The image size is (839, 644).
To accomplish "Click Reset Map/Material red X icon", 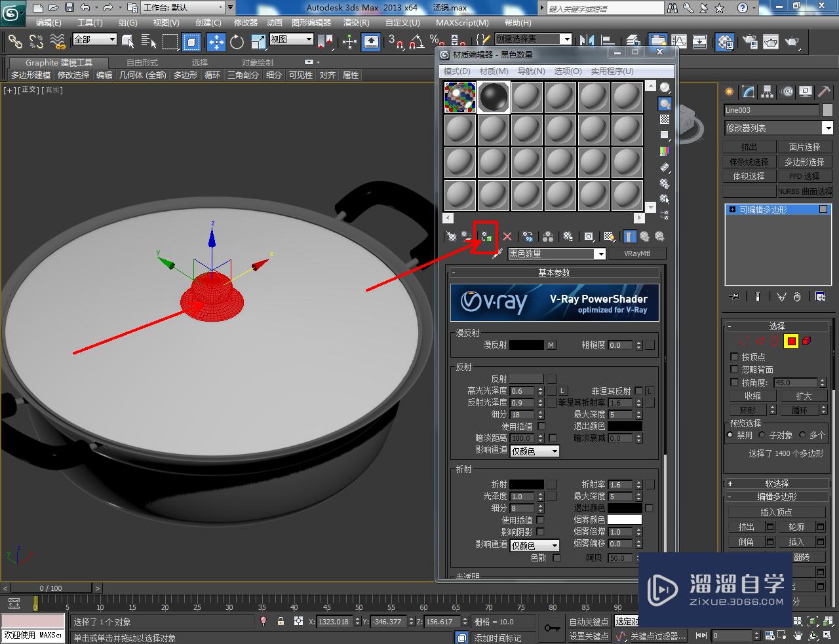I will pyautogui.click(x=507, y=237).
